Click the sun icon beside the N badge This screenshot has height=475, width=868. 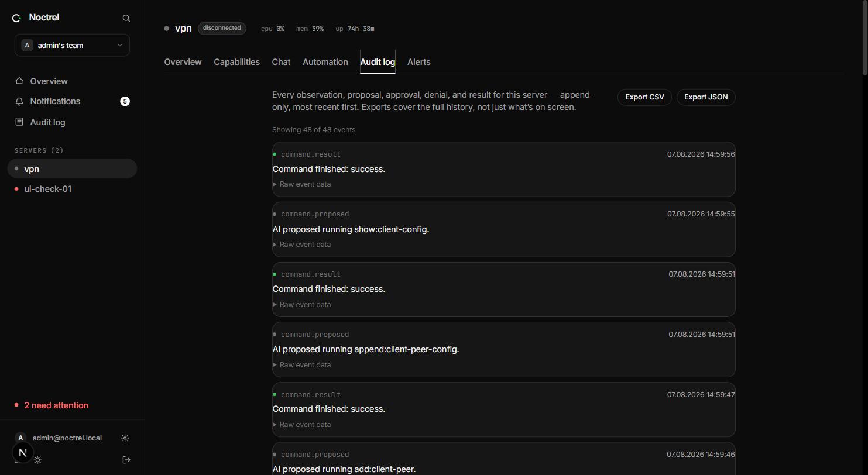coord(38,460)
